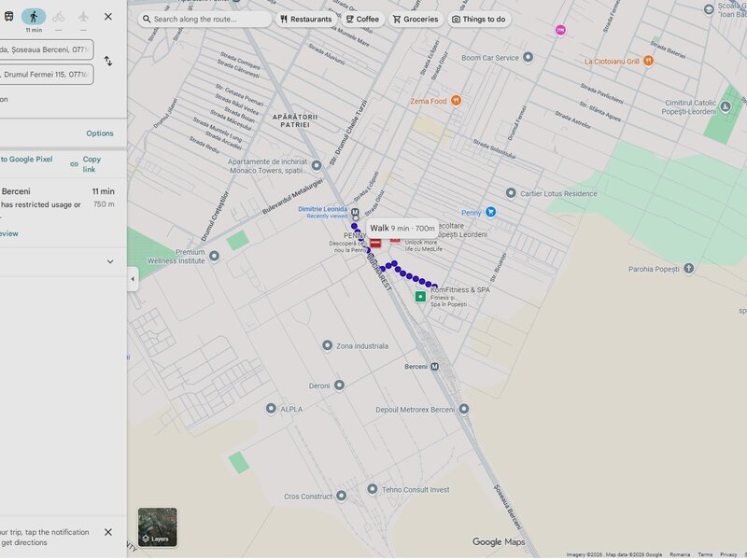Select Cartier Lotus Residence marker
Image resolution: width=747 pixels, height=560 pixels.
[511, 193]
